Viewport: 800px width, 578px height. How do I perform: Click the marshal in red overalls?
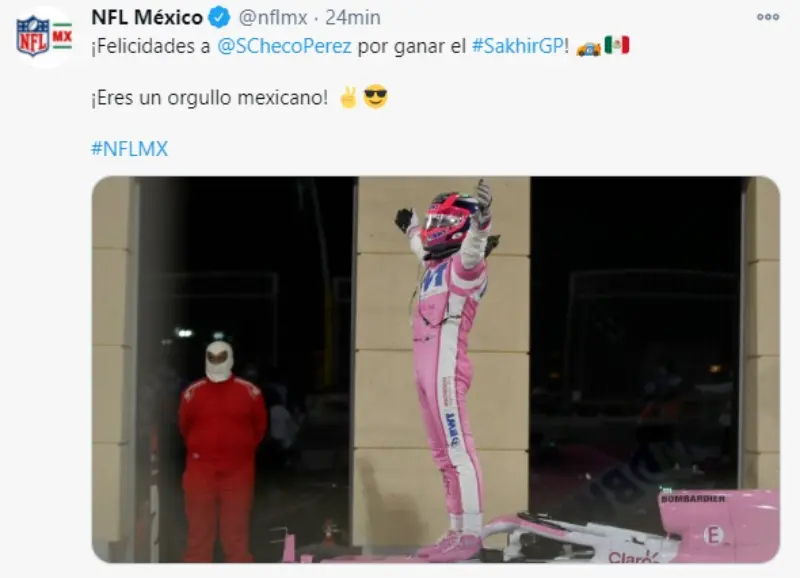click(220, 451)
